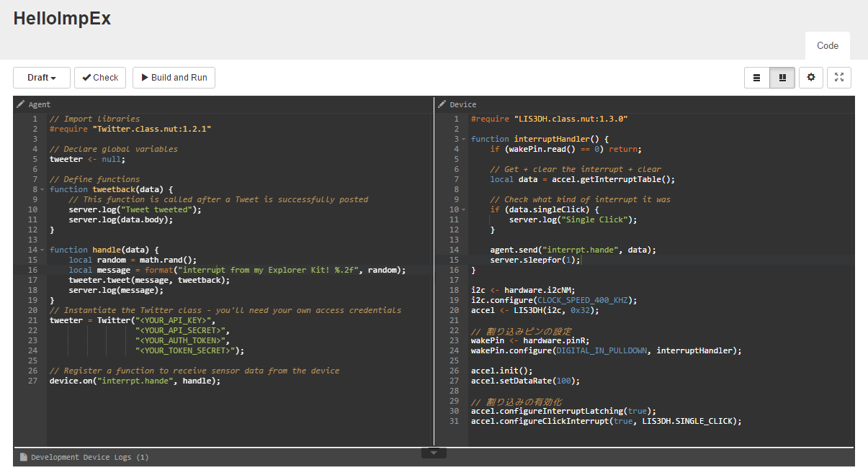868x467 pixels.
Task: Expand the device logs panel arrow
Action: click(x=434, y=452)
